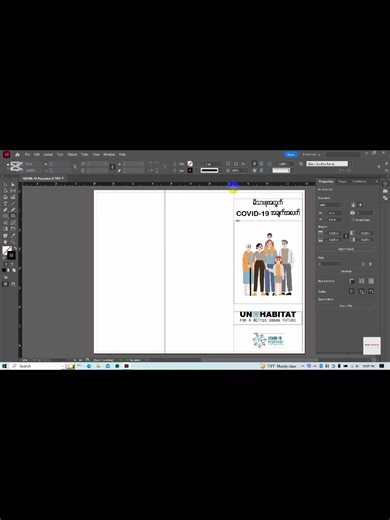This screenshot has width=390, height=520.
Task: Open Properties panel flyout menu
Action: pos(377,181)
